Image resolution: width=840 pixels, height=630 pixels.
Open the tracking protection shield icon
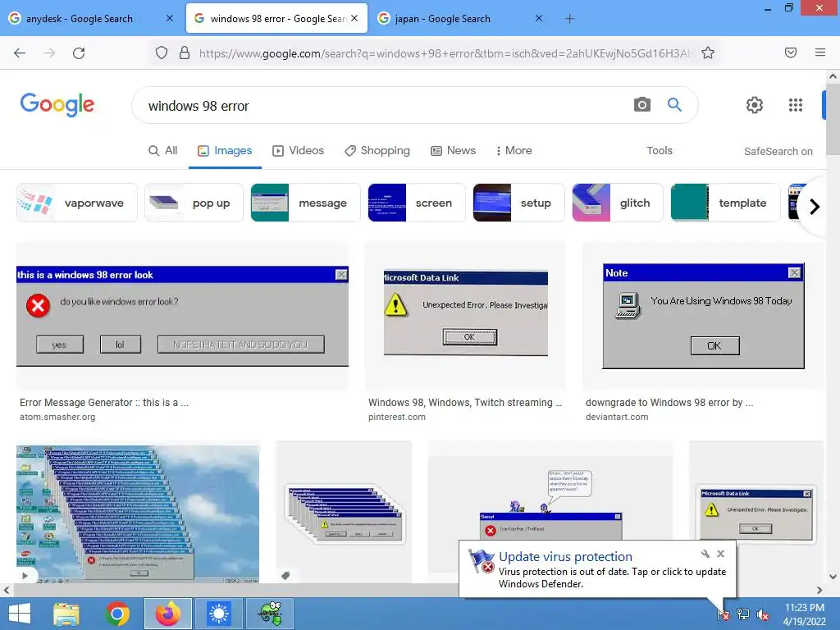[162, 52]
